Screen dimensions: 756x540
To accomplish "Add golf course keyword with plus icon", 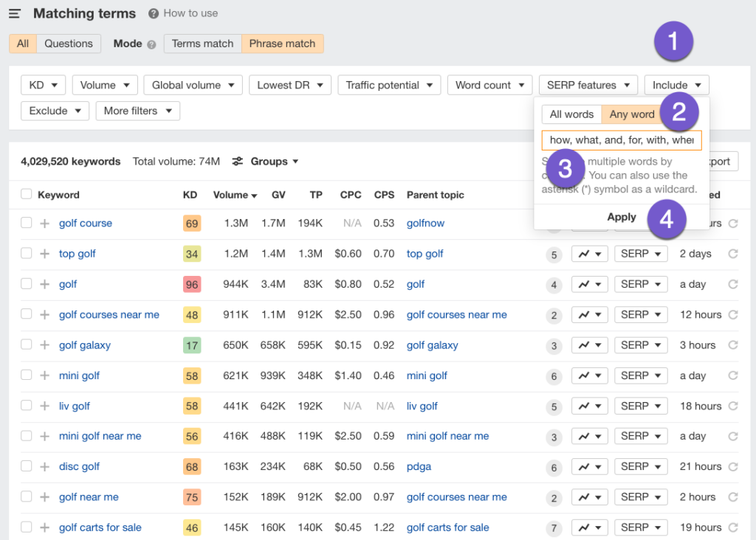I will 44,224.
